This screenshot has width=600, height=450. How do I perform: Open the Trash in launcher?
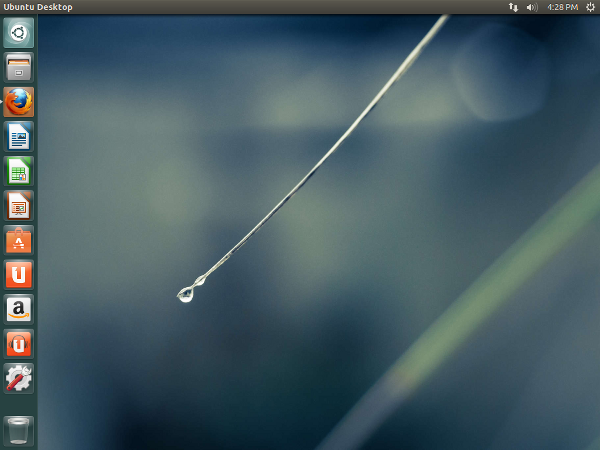point(18,431)
